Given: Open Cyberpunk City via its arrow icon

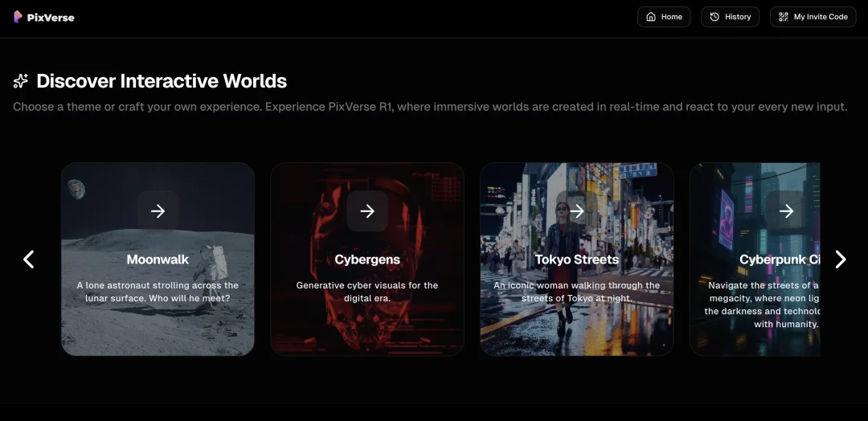Looking at the screenshot, I should [786, 211].
